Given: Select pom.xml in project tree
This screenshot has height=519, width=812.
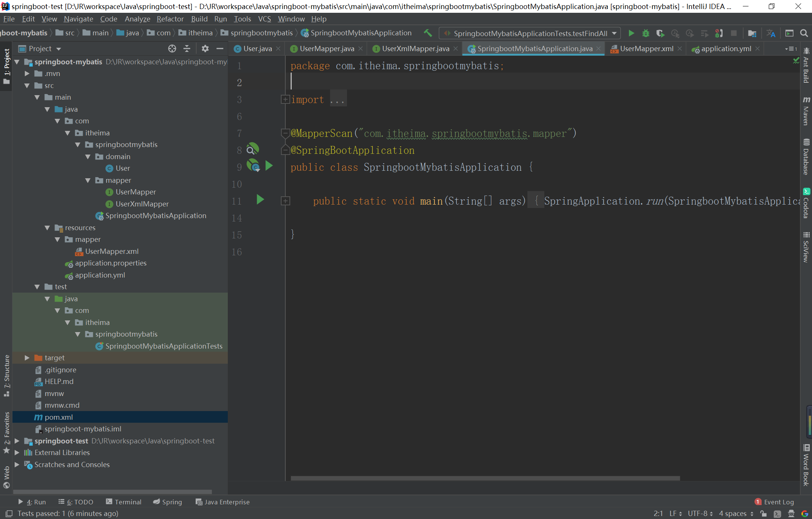Looking at the screenshot, I should point(120,417).
